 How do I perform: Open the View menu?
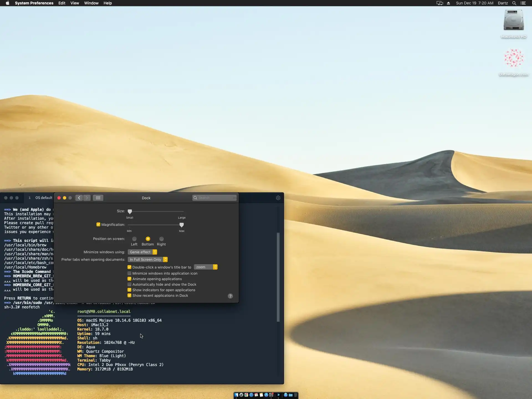point(75,3)
